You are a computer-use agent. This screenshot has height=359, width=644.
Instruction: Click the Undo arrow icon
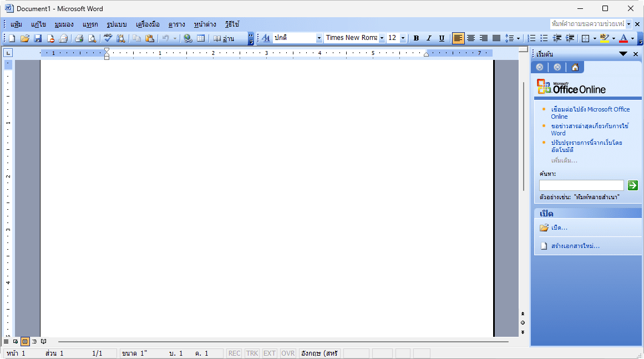(165, 38)
